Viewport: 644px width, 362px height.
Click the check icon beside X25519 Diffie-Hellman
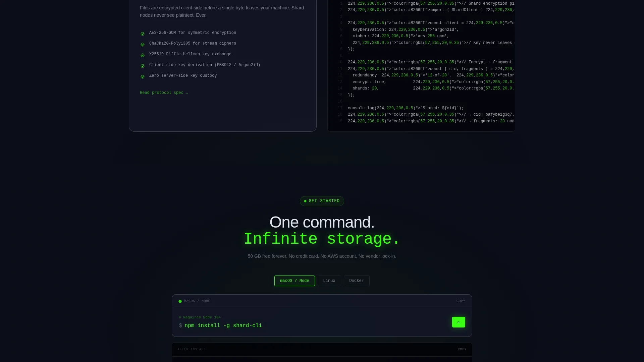pyautogui.click(x=143, y=55)
